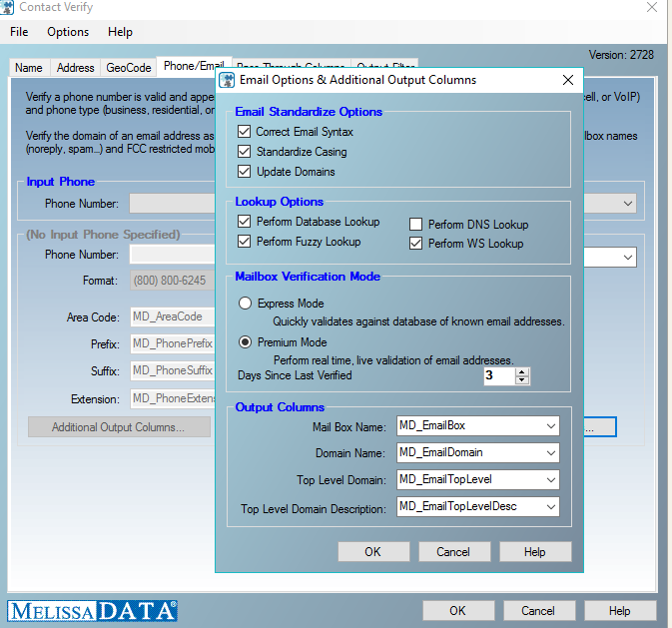The height and width of the screenshot is (628, 672).
Task: Click the Contact Verify window app icon
Action: pos(7,7)
